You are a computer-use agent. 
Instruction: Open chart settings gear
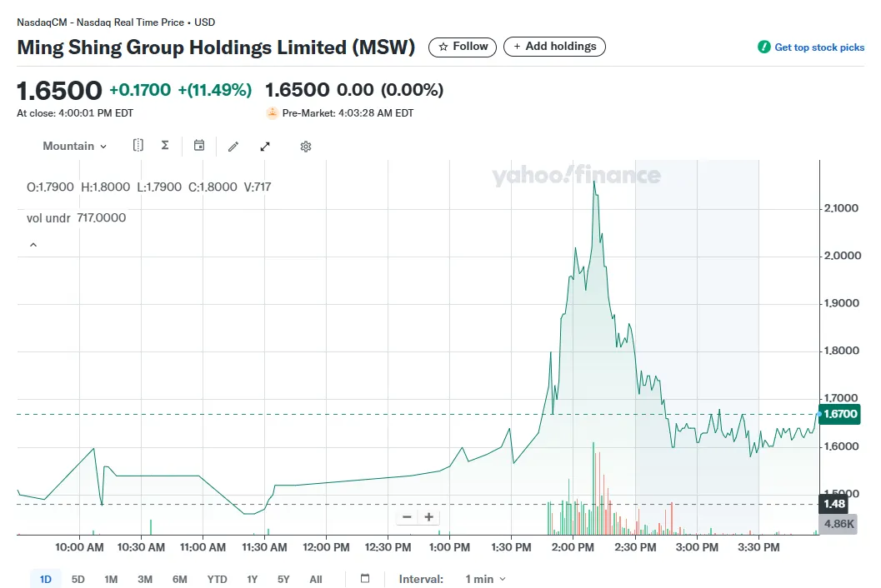[306, 147]
